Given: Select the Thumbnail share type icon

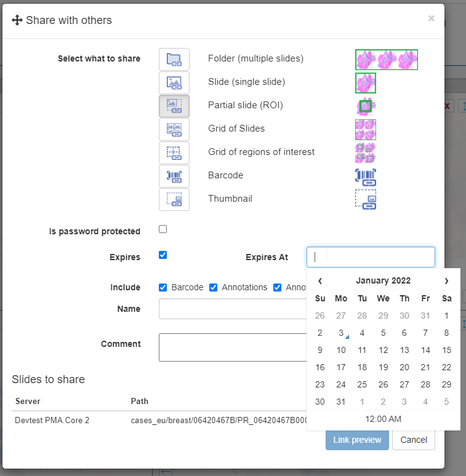Looking at the screenshot, I should (174, 199).
